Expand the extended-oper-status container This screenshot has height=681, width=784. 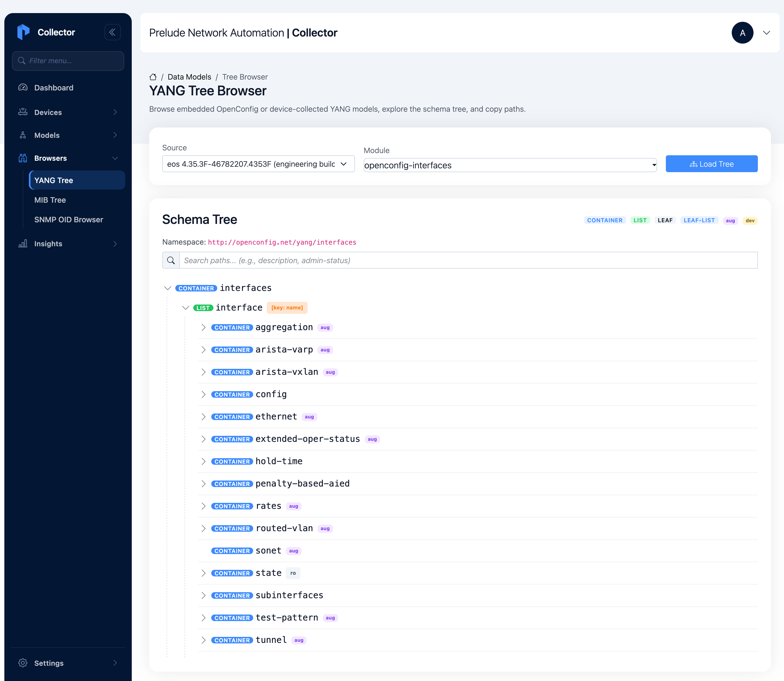(203, 439)
